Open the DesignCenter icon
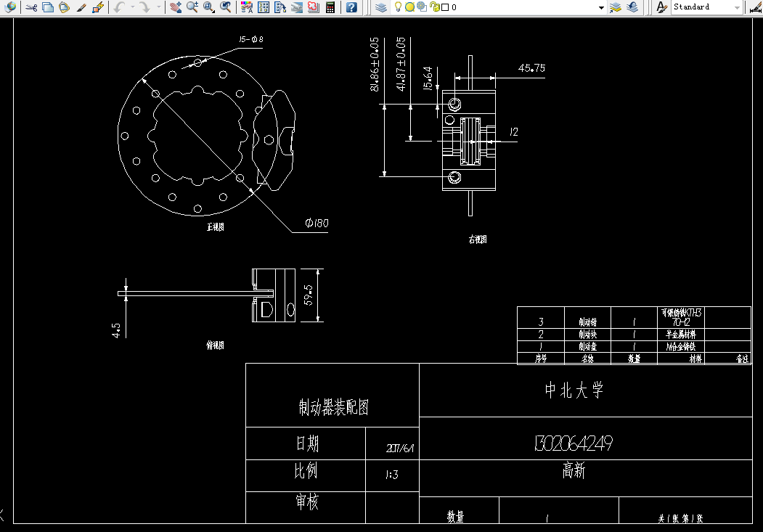This screenshot has height=532, width=763. [264, 7]
